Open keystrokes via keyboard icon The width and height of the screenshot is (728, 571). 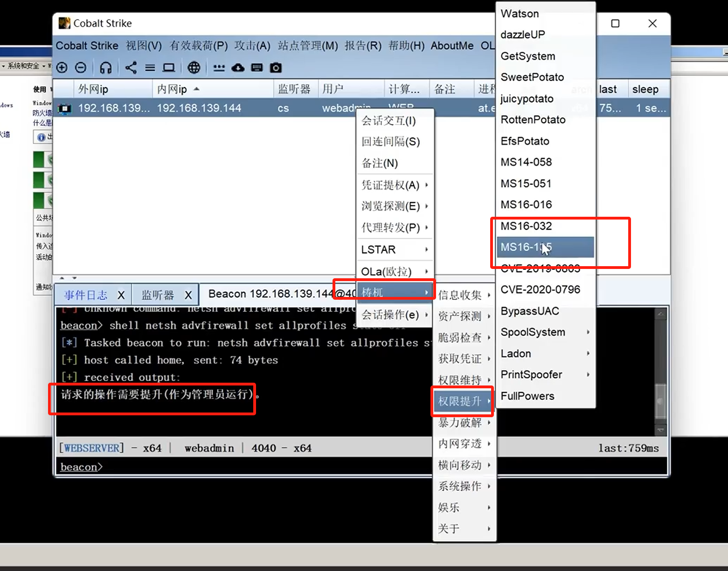(257, 68)
